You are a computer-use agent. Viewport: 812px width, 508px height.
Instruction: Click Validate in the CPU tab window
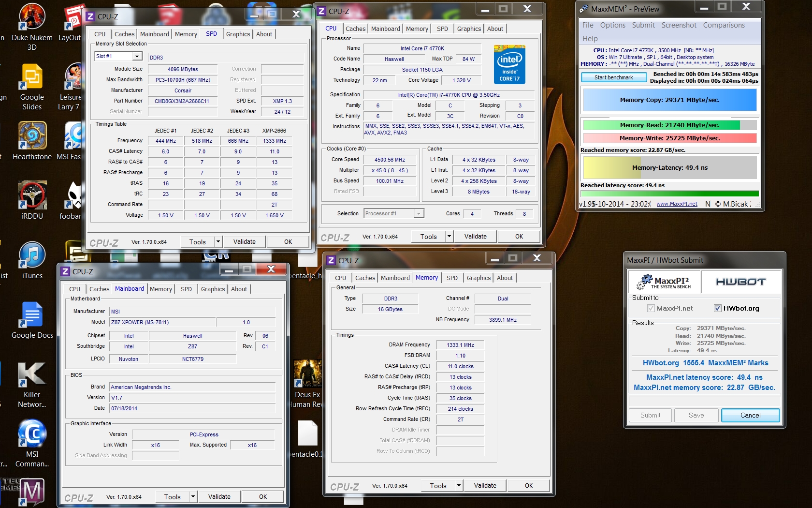click(x=476, y=236)
